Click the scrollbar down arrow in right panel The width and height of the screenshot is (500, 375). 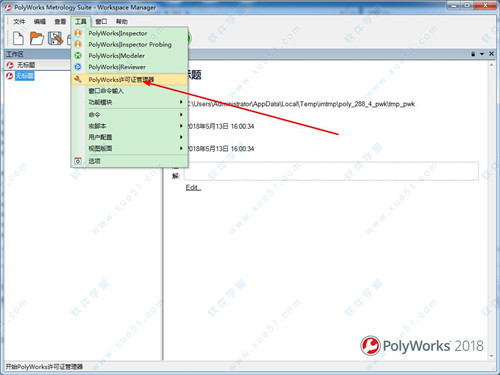pyautogui.click(x=491, y=356)
